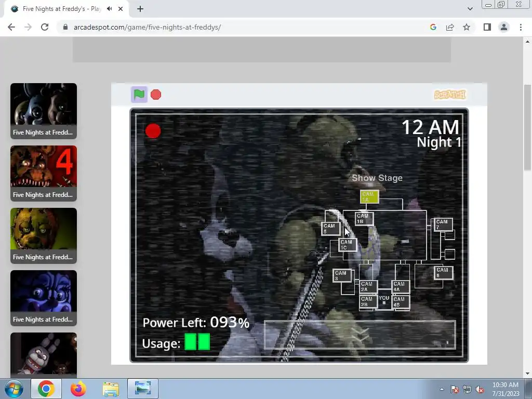This screenshot has height=399, width=532.
Task: Switch to CAM 6 on the map
Action: coord(444,272)
